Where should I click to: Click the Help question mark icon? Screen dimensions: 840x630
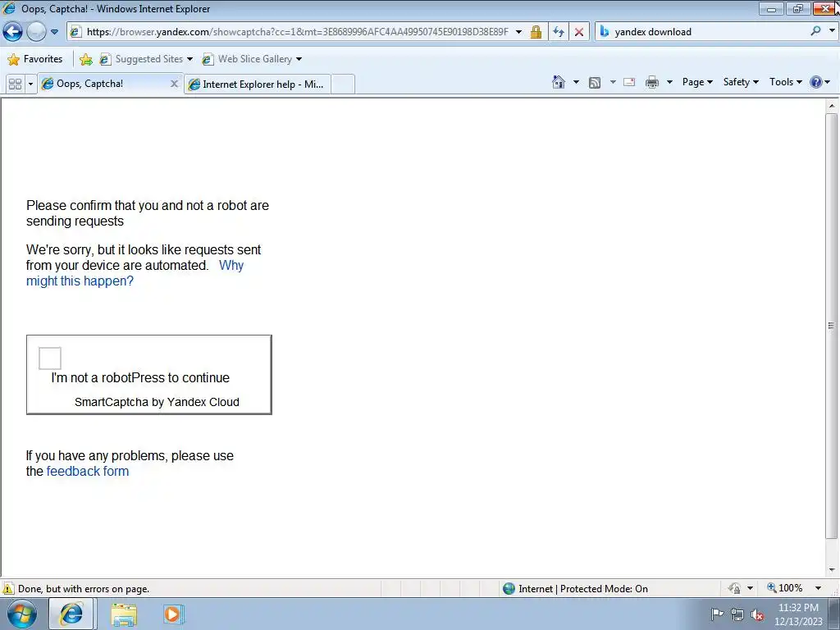pyautogui.click(x=816, y=82)
